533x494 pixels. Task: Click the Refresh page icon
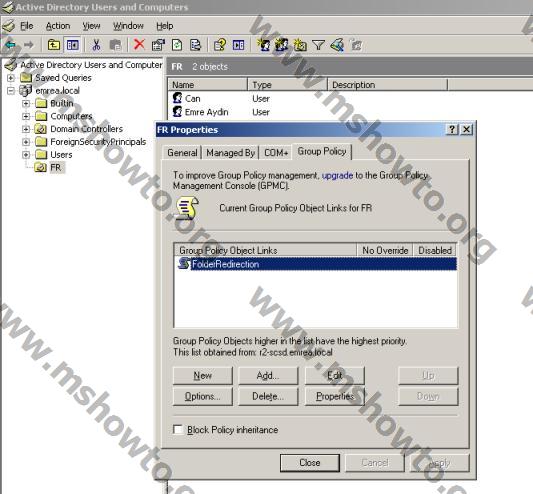pyautogui.click(x=177, y=45)
